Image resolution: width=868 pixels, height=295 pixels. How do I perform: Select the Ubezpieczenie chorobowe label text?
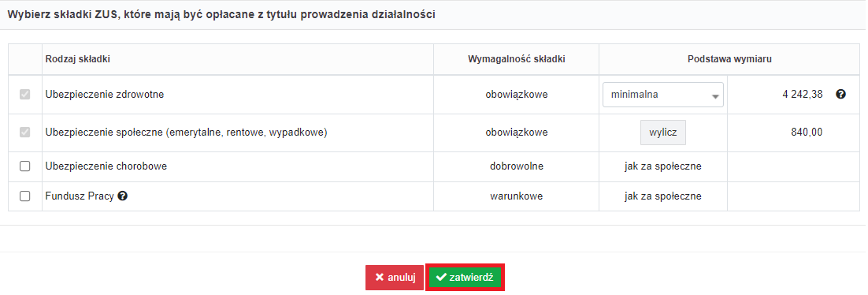tap(106, 166)
